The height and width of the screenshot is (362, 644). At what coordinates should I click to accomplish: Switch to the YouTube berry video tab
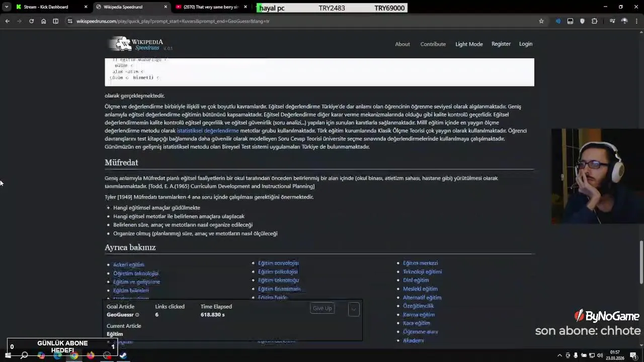[x=211, y=7]
